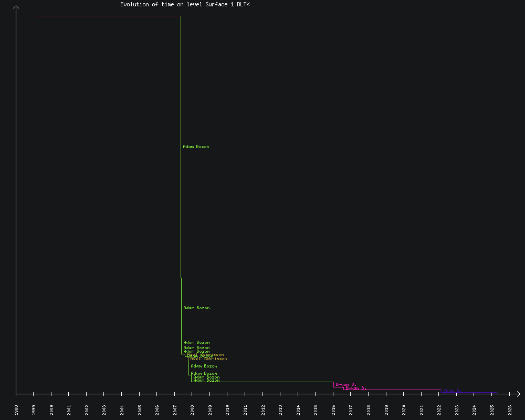Click the 2003 year label
This screenshot has height=420, width=525.
tap(104, 410)
